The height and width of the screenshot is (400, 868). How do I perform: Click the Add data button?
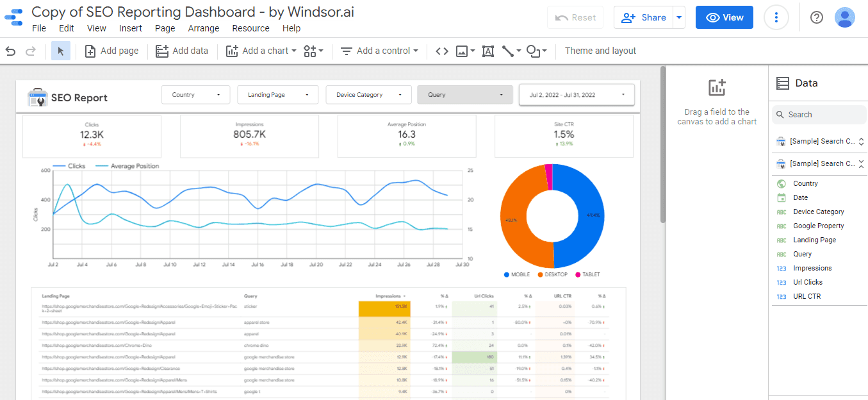(x=183, y=51)
